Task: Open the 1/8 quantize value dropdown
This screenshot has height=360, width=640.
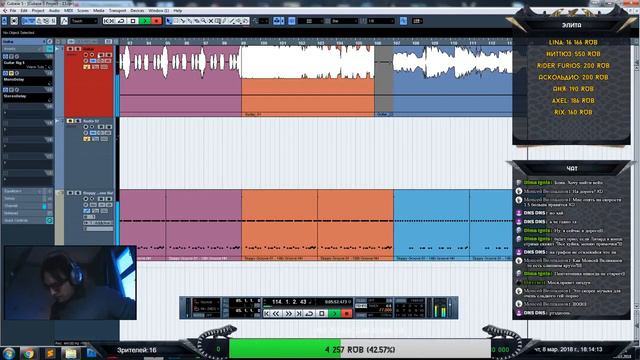Action: tap(381, 21)
